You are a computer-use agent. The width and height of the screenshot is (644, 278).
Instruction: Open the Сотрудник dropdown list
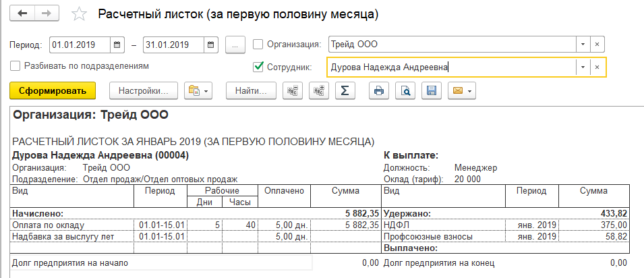click(583, 67)
